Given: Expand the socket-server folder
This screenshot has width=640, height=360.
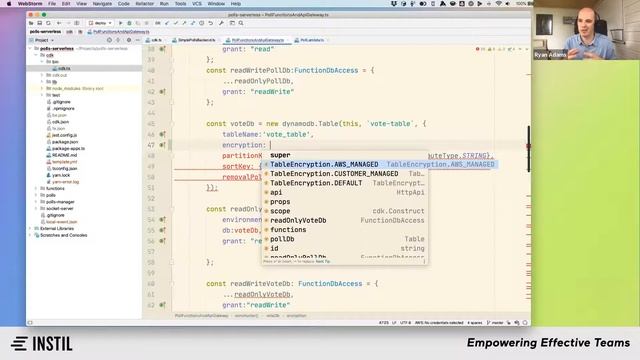Looking at the screenshot, I should coord(36,209).
